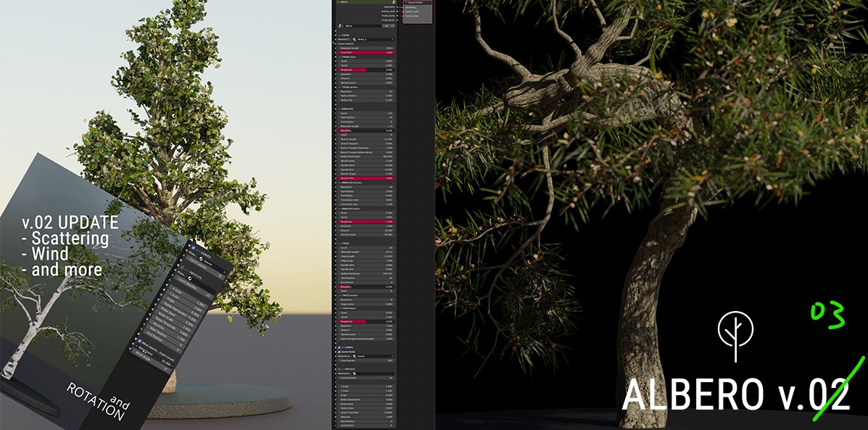Click the Count leaves value field
Screen dimensions: 868x430
366,360
